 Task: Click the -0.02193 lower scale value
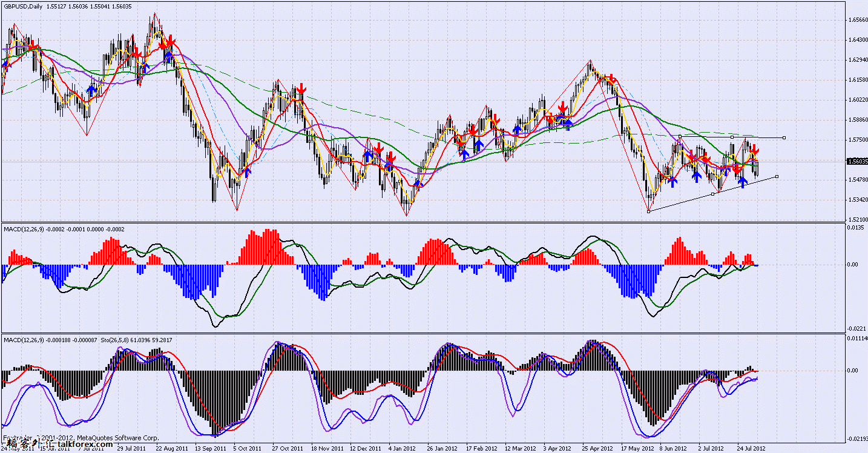(857, 438)
